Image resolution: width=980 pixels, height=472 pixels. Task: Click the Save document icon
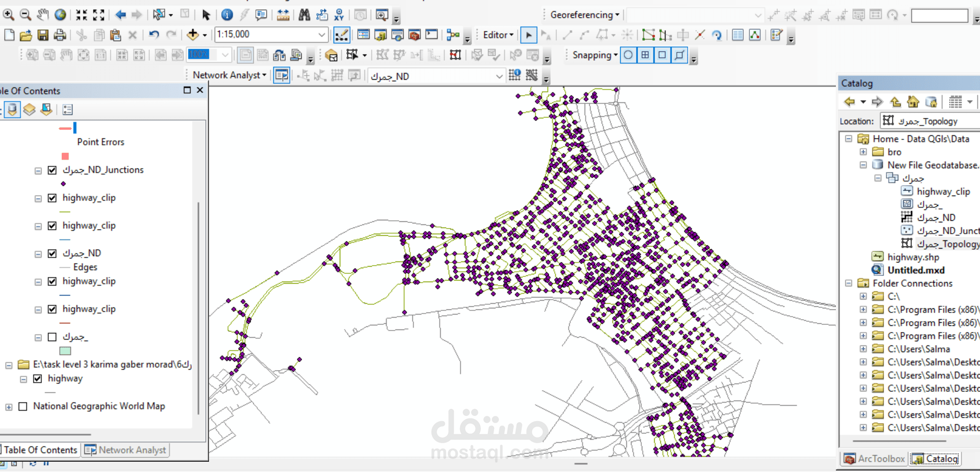(43, 35)
